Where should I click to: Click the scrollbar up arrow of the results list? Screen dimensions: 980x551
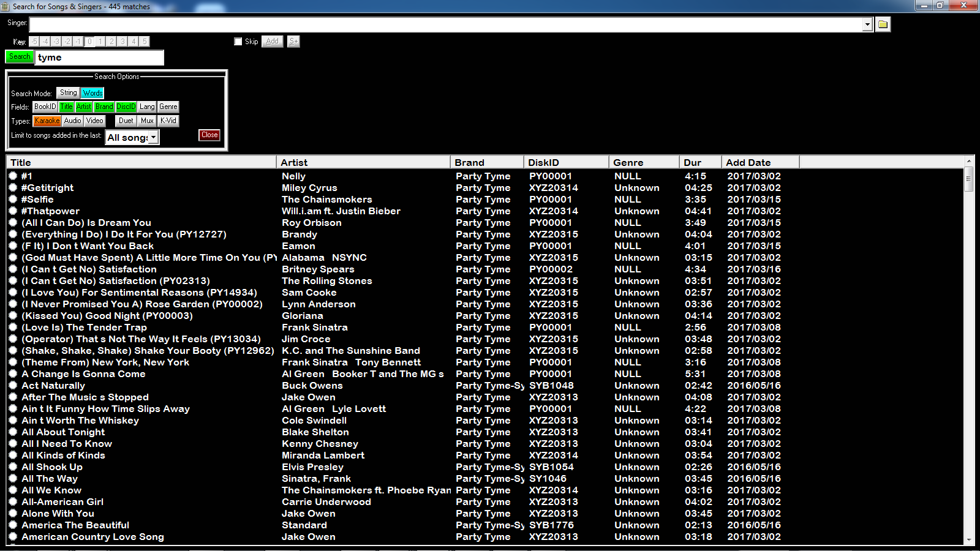968,161
